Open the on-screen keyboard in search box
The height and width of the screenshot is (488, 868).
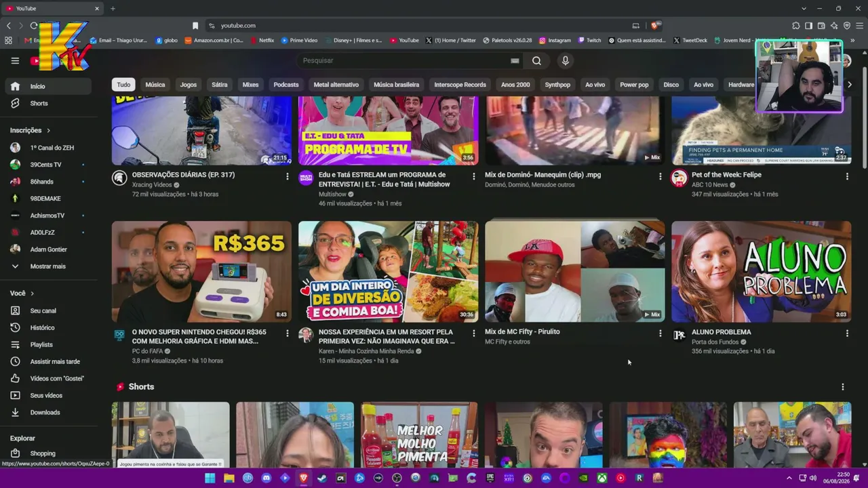pyautogui.click(x=515, y=60)
